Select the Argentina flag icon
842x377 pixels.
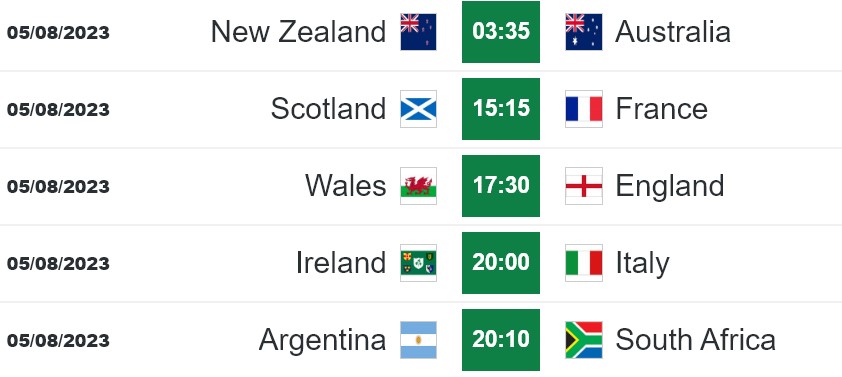coord(418,340)
